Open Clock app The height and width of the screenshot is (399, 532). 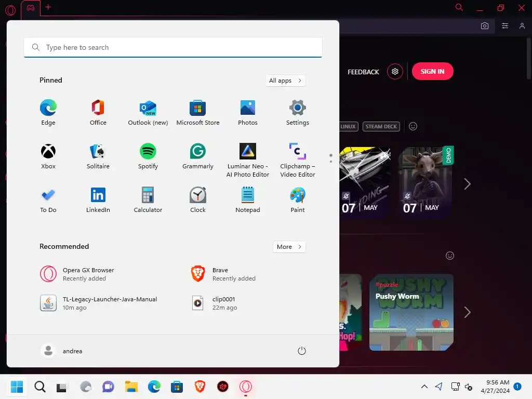point(198,200)
